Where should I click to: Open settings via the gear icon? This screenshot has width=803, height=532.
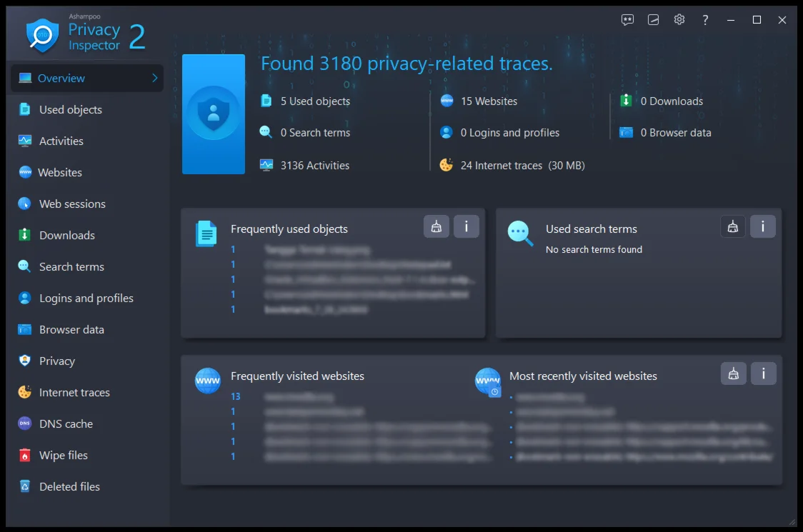point(679,20)
